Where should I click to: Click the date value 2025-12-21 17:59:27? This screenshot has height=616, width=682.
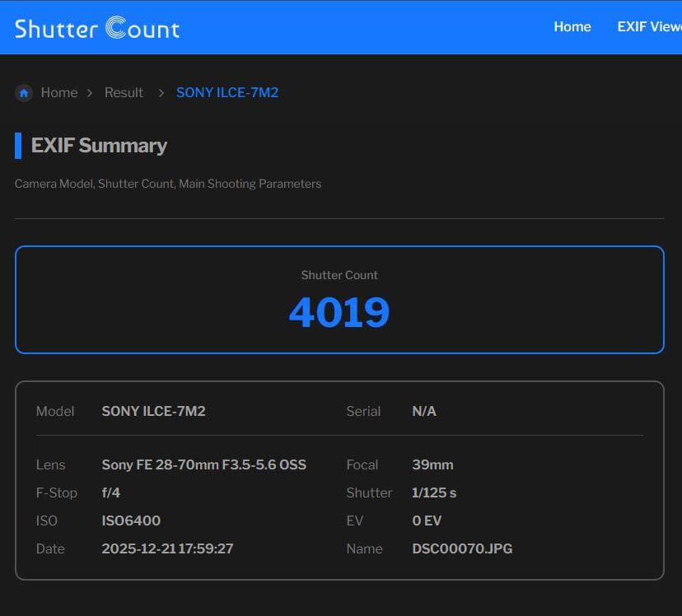pos(167,548)
